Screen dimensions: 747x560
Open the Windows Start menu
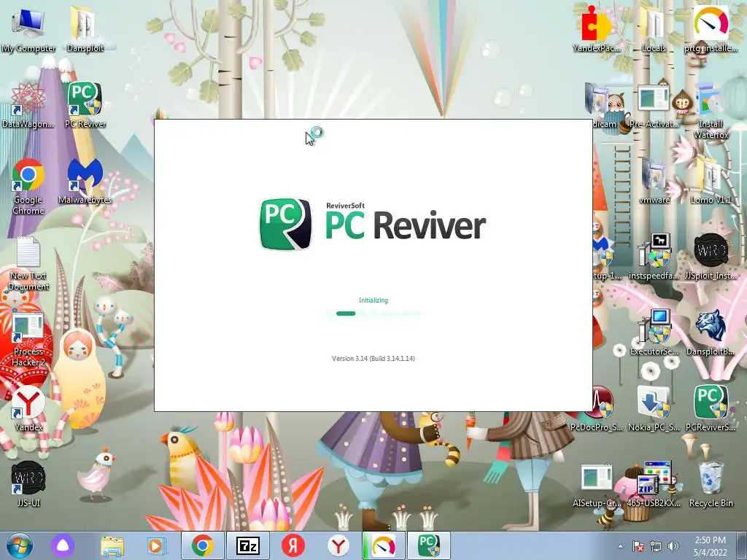[19, 545]
